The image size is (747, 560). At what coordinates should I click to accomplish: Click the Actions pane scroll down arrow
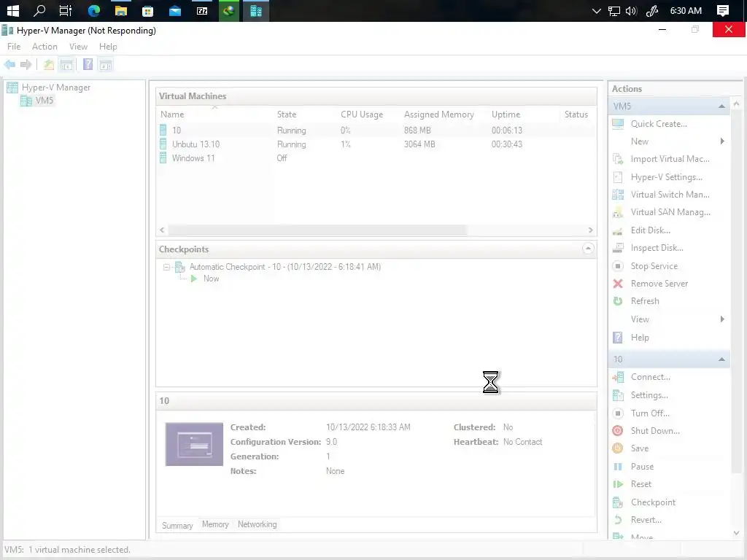[736, 533]
